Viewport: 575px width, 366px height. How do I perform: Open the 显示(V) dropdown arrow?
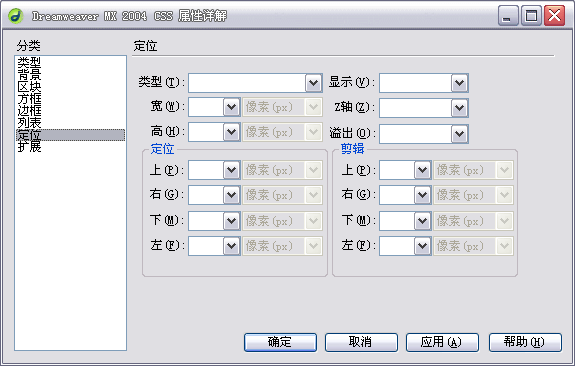tap(459, 83)
